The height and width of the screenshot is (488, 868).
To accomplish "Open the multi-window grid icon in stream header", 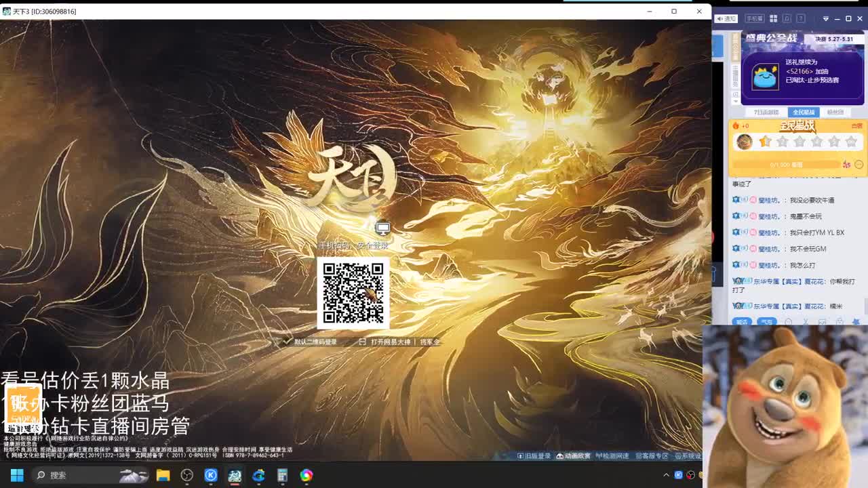I will 773,18.
